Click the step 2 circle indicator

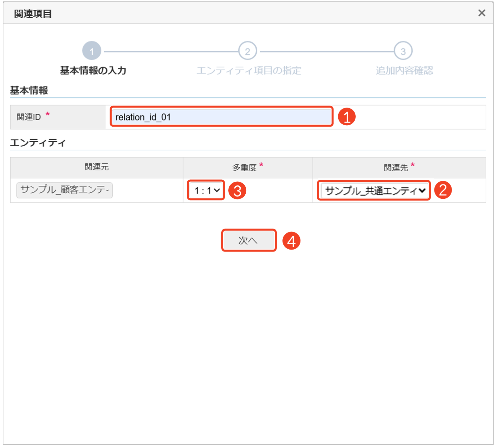coord(247,51)
